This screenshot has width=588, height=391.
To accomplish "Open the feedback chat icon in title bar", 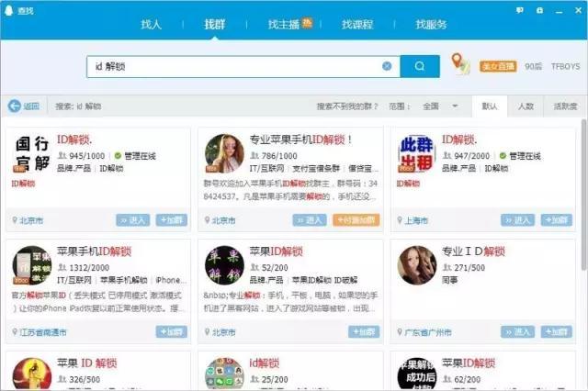I will (x=520, y=10).
